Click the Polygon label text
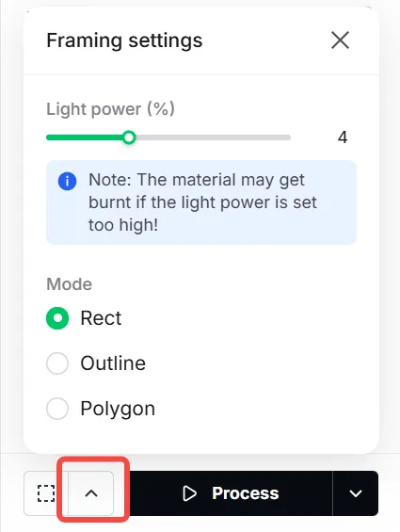Screen dimensions: 400x532 pos(118,410)
